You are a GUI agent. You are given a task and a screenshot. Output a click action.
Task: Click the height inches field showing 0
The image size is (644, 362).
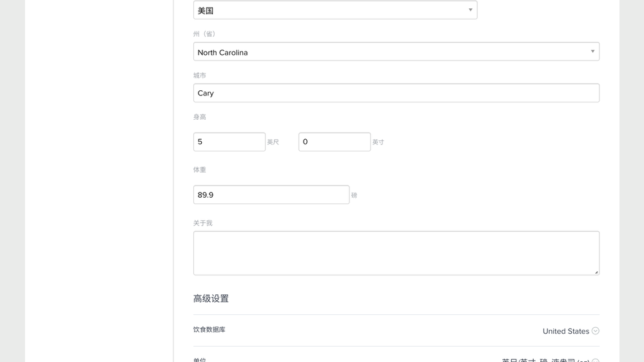(334, 142)
